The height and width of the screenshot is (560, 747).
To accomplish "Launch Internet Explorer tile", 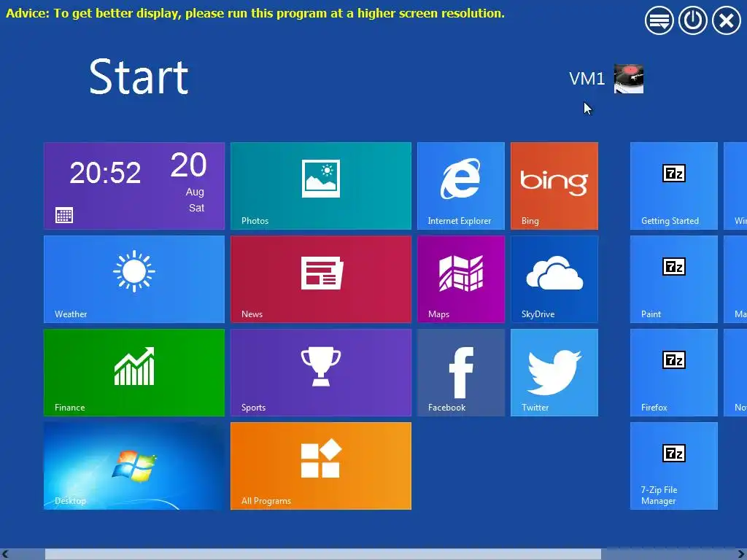I will tap(461, 186).
